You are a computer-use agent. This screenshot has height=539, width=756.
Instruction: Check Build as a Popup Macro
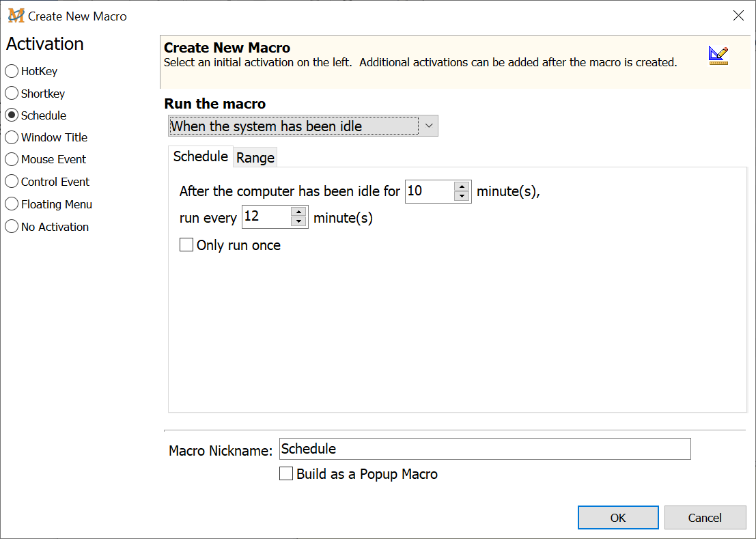click(287, 474)
